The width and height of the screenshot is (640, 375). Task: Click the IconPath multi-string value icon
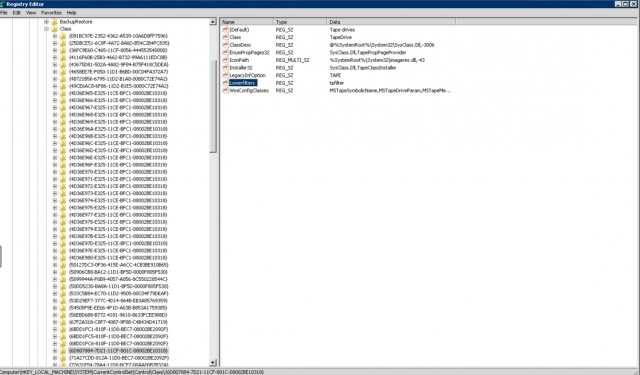(x=225, y=60)
